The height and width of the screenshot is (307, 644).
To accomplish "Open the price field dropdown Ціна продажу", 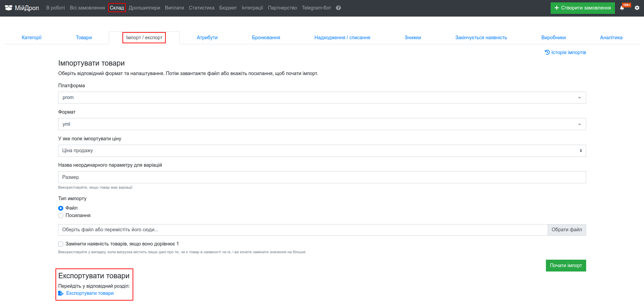I will [x=322, y=151].
